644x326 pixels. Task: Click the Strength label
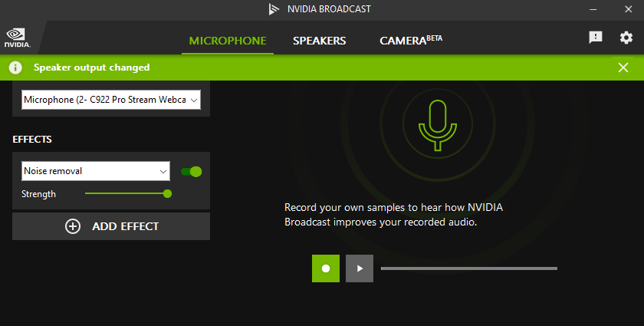(x=38, y=194)
